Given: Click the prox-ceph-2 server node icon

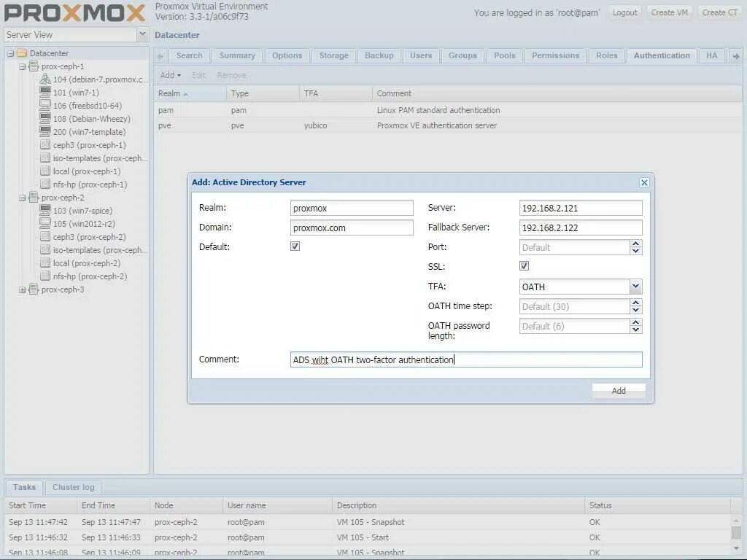Looking at the screenshot, I should pyautogui.click(x=34, y=197).
